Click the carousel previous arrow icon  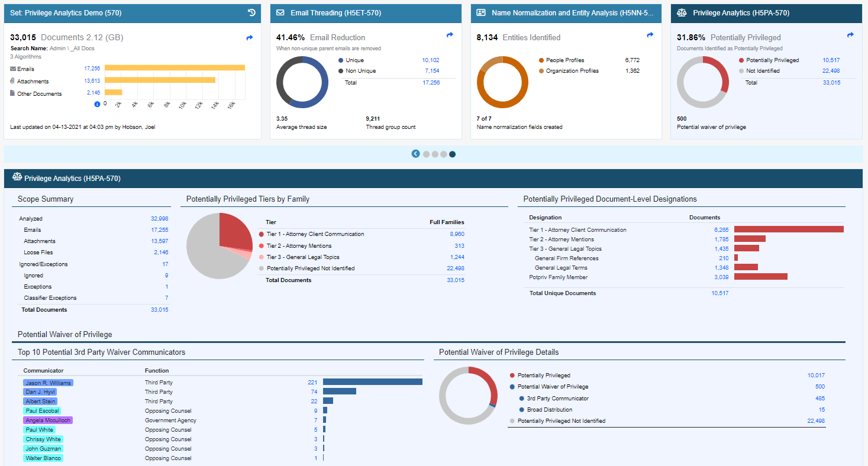416,154
